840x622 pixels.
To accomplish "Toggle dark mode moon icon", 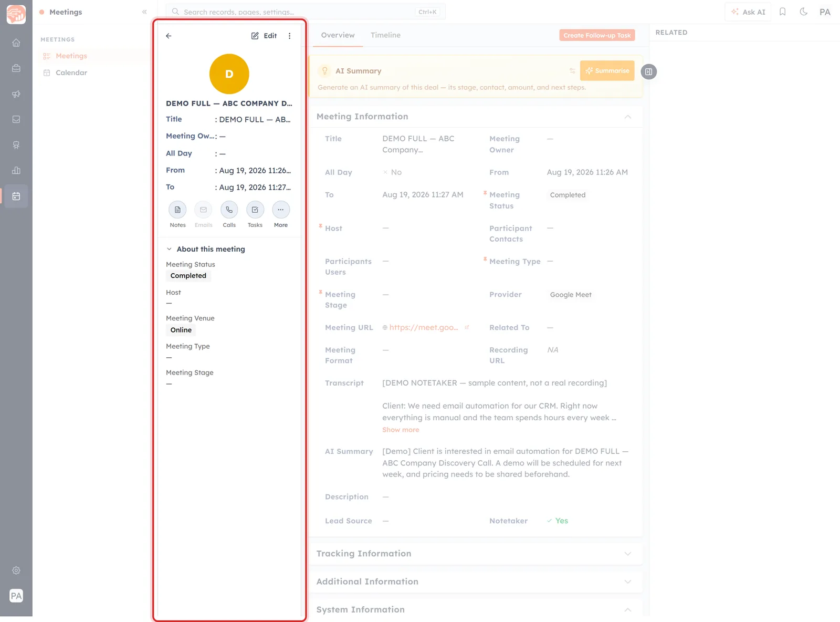I will point(803,12).
